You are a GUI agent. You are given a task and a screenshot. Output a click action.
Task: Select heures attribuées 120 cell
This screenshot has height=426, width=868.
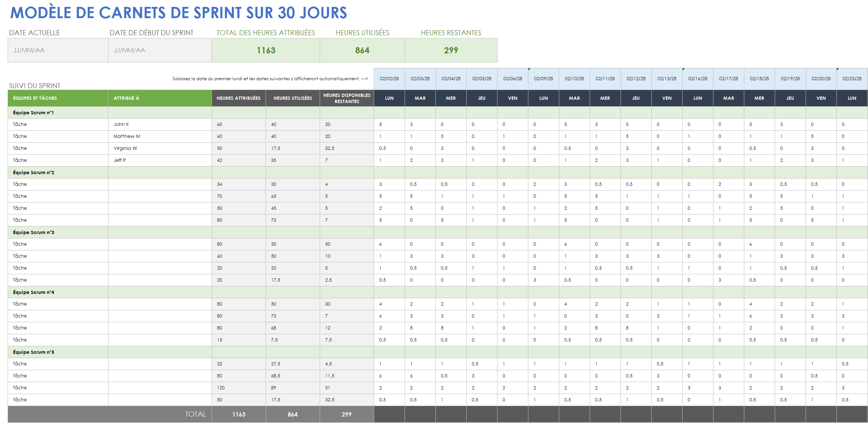pyautogui.click(x=239, y=388)
